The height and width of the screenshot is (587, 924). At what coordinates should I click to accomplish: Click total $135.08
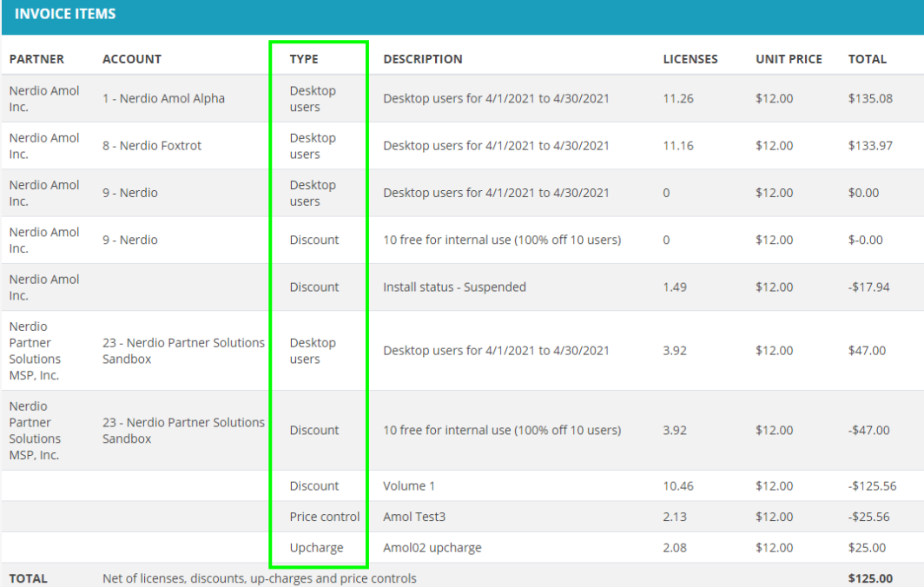coord(870,98)
